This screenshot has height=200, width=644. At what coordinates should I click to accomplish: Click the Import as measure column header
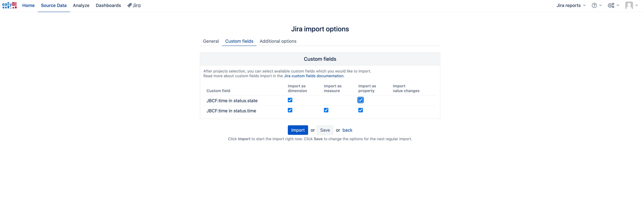click(333, 88)
